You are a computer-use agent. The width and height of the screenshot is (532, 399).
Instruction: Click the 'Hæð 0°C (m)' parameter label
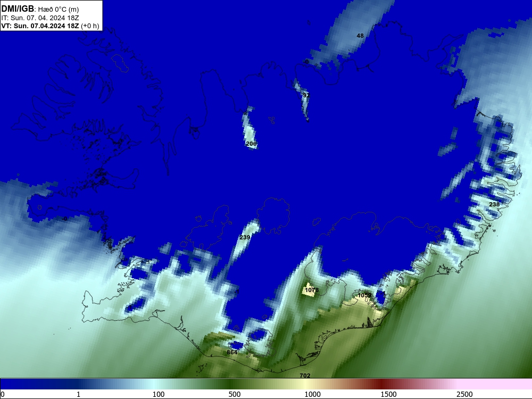coord(59,10)
